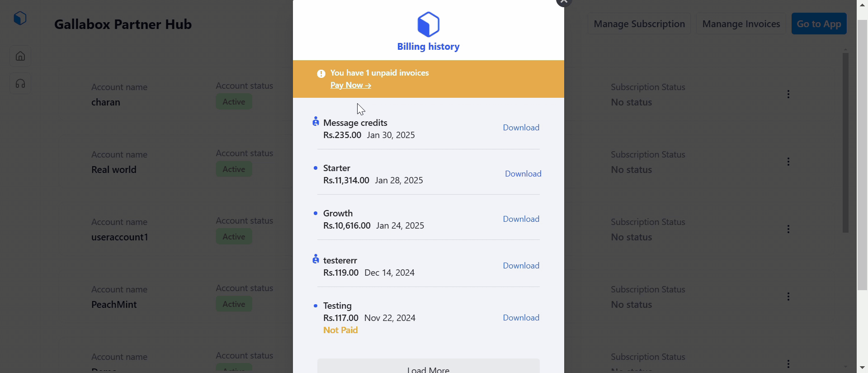
Task: Click the Go to App button
Action: tap(819, 24)
